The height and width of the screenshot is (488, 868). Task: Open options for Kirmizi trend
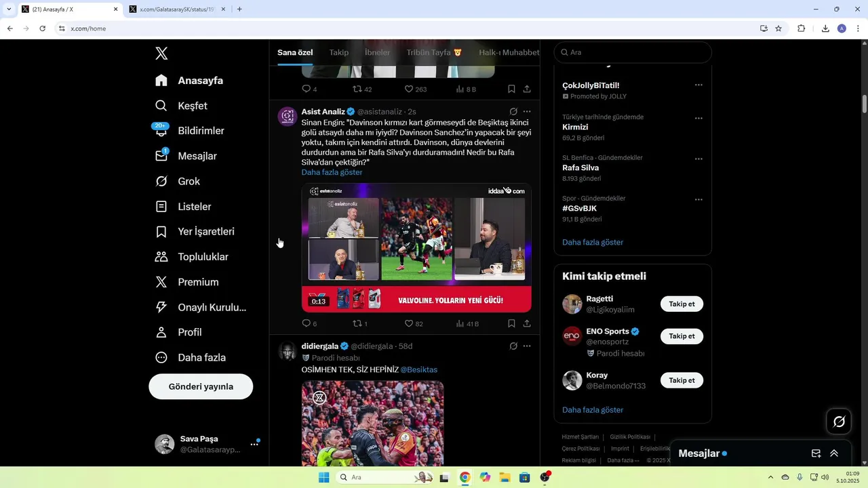(698, 118)
